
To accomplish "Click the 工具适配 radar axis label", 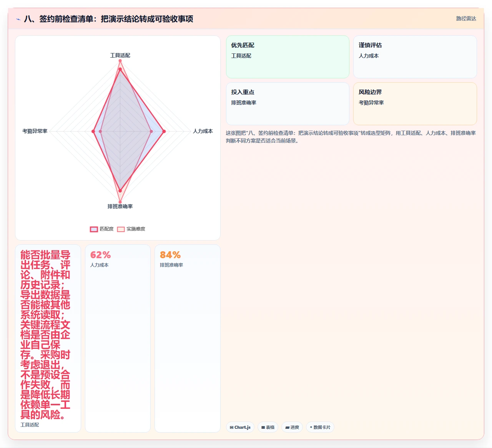I will tap(120, 55).
